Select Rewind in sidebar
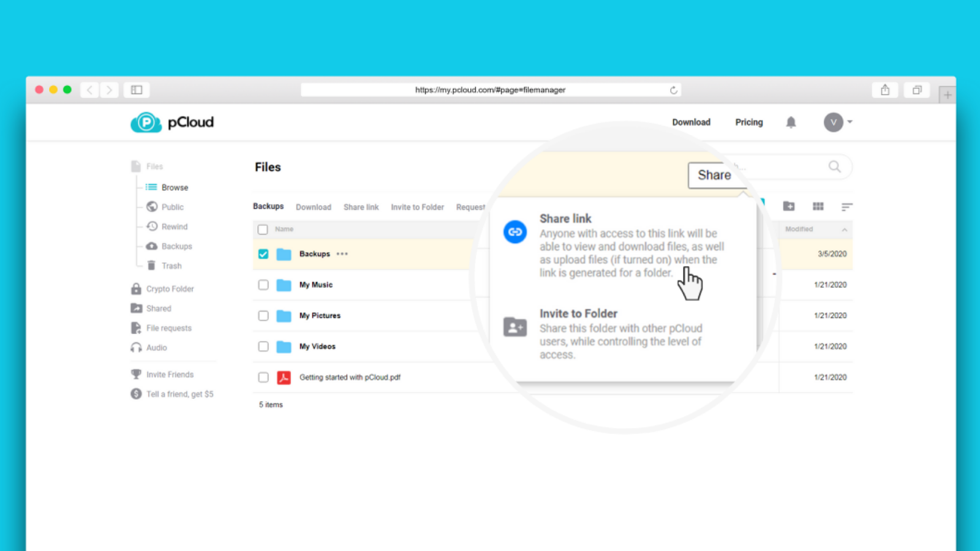Image resolution: width=980 pixels, height=551 pixels. (x=167, y=227)
